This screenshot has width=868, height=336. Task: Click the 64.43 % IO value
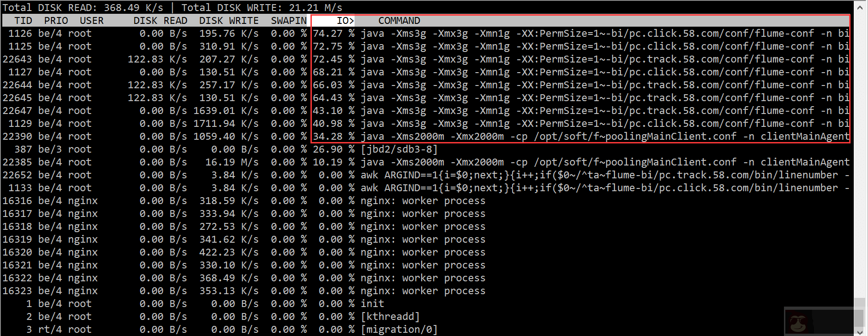(334, 98)
